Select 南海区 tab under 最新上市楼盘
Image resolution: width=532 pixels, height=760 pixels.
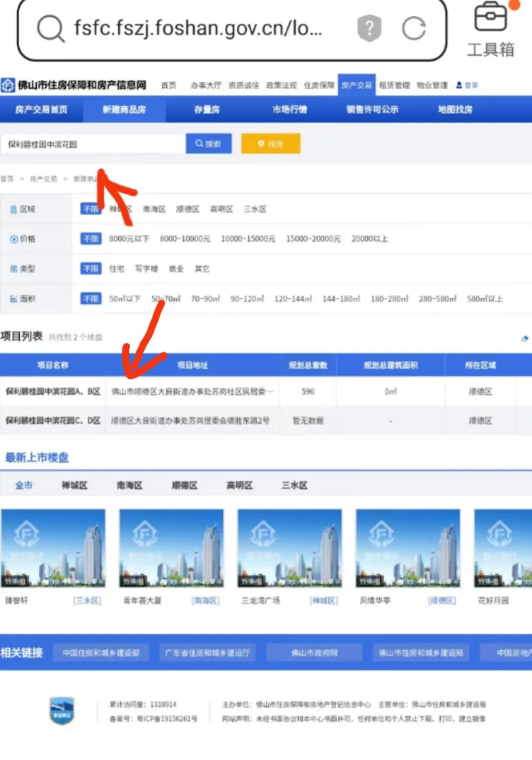130,485
